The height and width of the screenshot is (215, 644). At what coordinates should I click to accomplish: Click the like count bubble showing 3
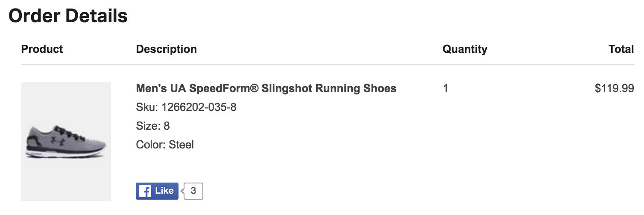pos(193,191)
